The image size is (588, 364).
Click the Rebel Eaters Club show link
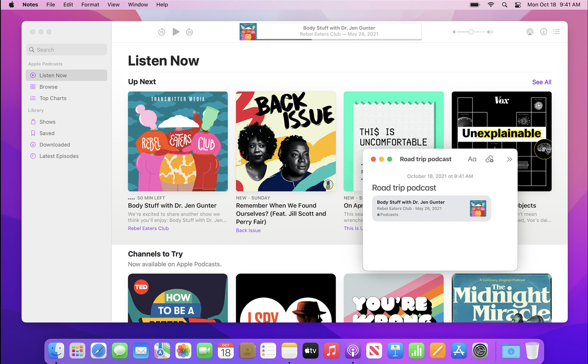pos(148,228)
